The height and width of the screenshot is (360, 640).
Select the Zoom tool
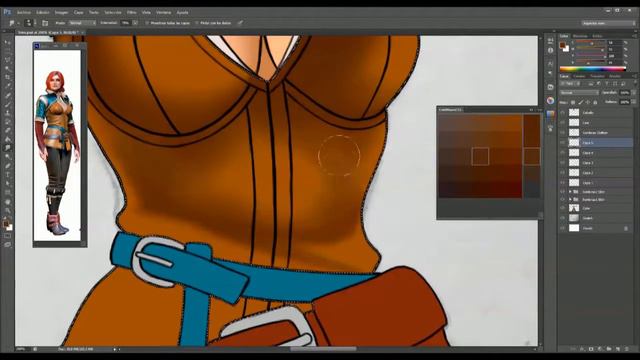7,211
